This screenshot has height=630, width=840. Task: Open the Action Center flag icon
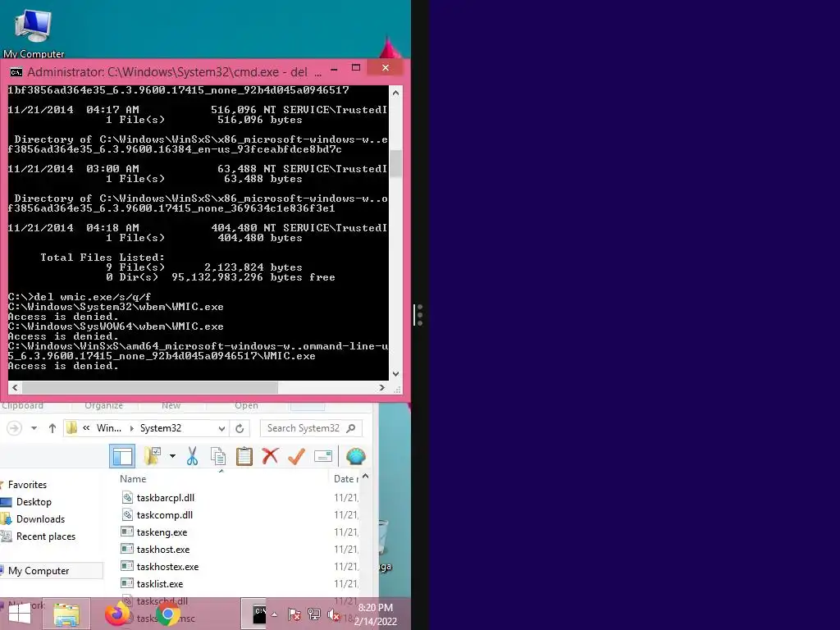coord(294,614)
